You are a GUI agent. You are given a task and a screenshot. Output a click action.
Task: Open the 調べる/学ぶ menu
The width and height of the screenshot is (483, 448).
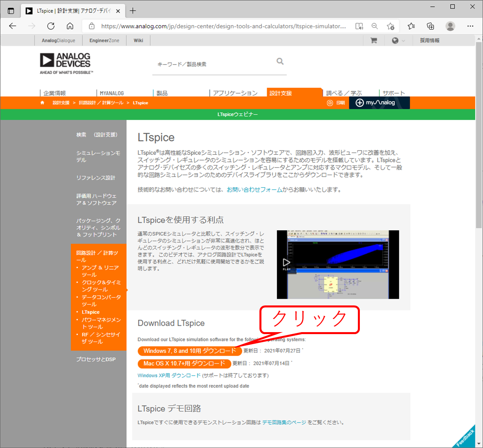click(x=344, y=93)
